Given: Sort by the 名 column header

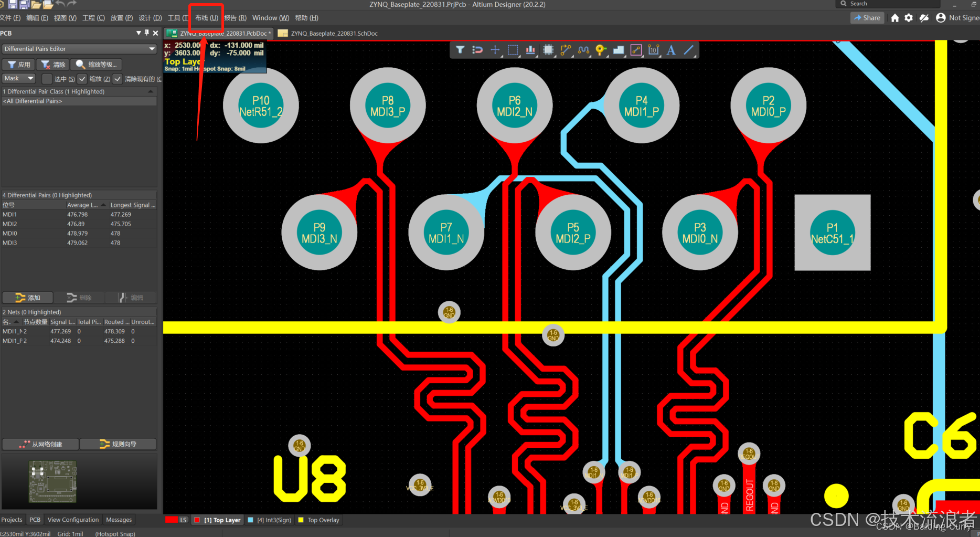Looking at the screenshot, I should point(11,322).
